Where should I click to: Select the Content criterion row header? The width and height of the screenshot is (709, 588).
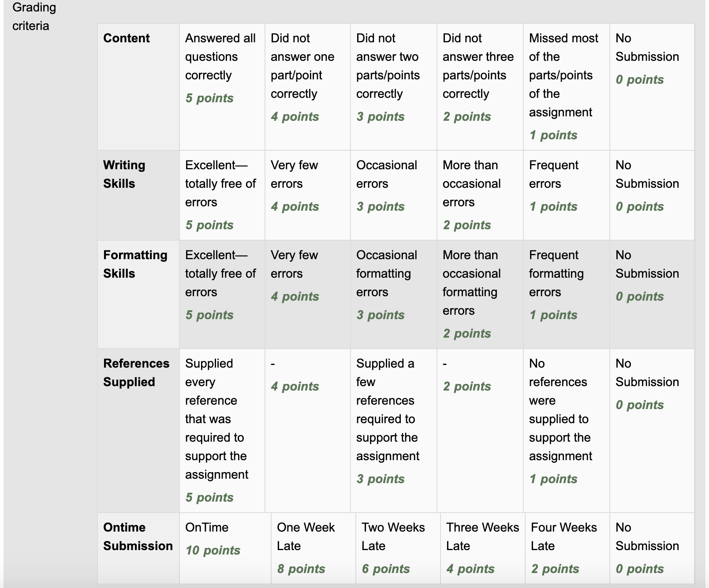[x=138, y=87]
